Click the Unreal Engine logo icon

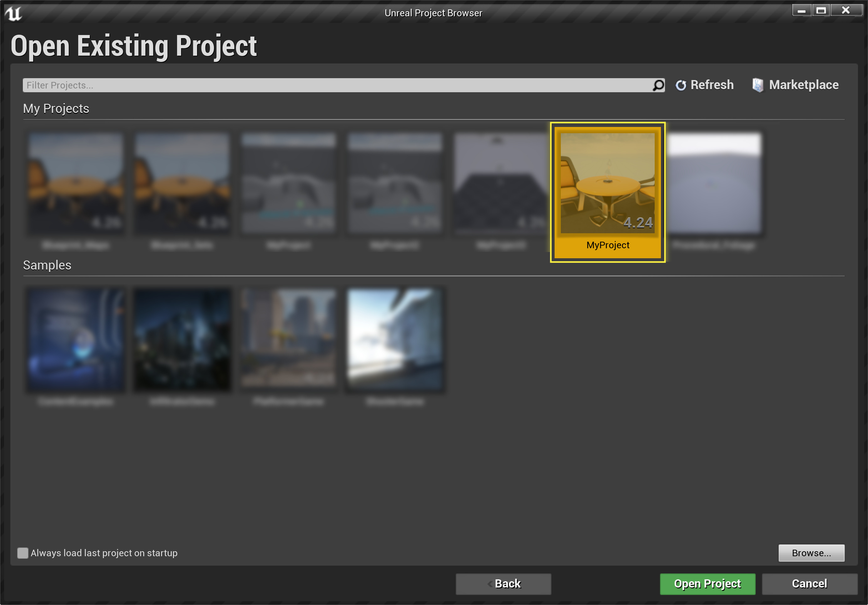point(14,13)
